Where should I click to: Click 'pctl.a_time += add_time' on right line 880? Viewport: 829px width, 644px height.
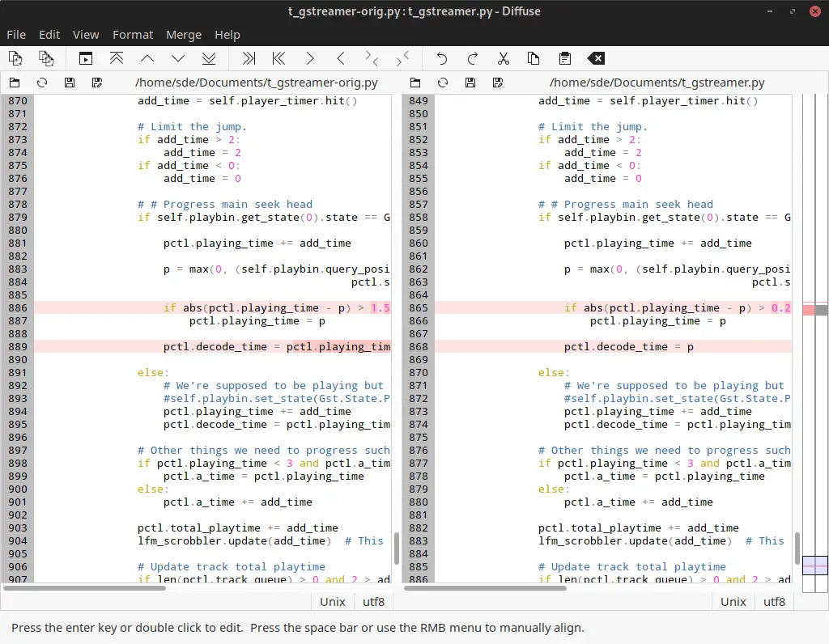(638, 502)
